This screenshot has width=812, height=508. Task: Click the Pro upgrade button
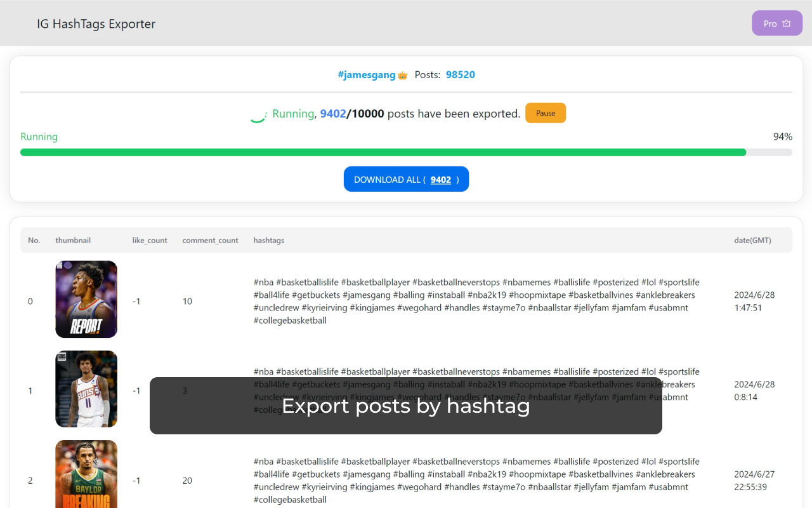(x=776, y=23)
